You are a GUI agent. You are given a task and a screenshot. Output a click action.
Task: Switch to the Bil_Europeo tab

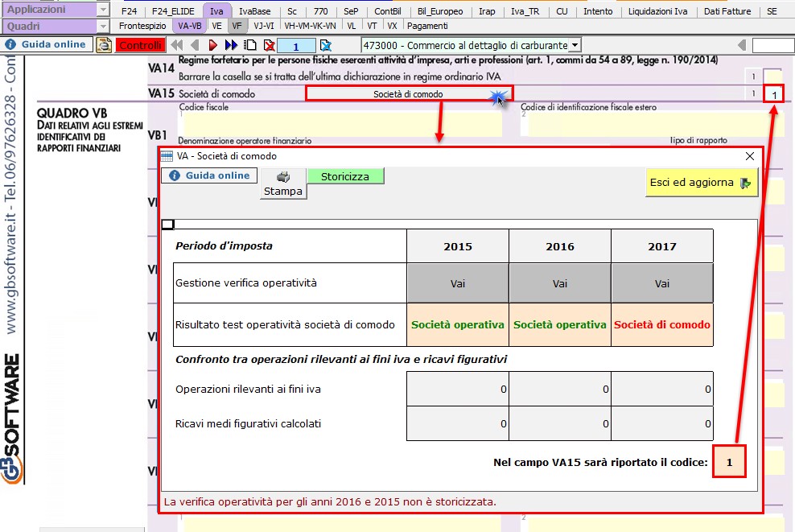440,11
